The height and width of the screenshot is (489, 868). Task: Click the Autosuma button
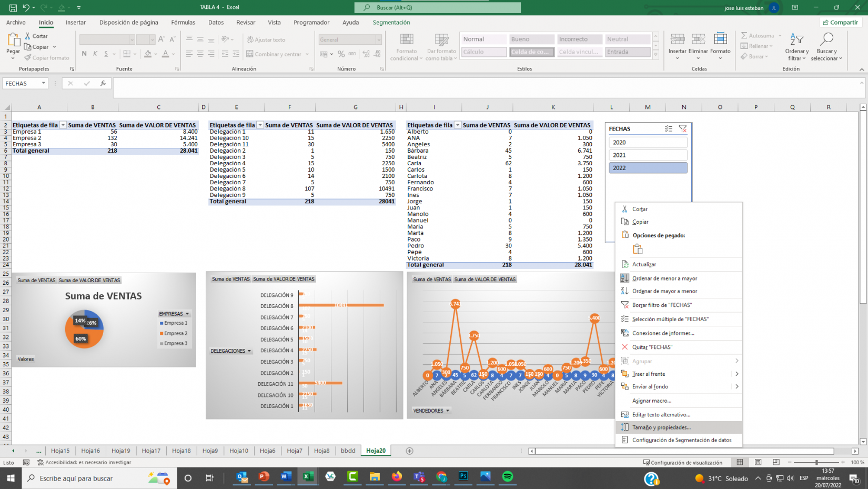point(758,36)
